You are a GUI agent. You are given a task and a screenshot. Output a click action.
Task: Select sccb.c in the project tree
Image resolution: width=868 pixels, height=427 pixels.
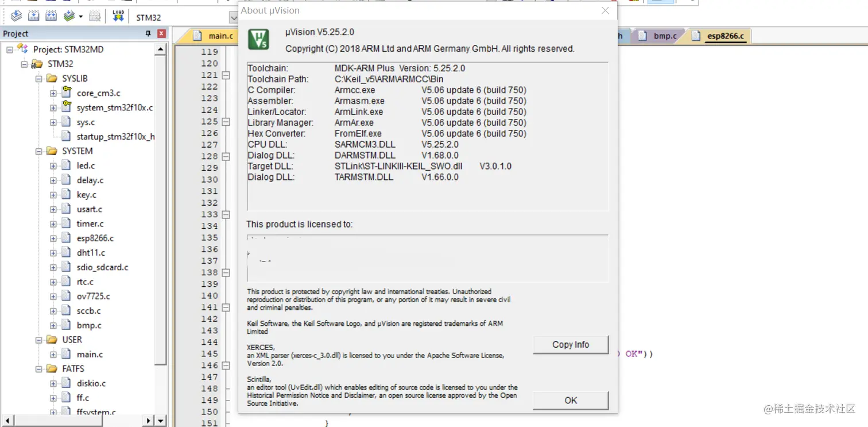coord(89,310)
